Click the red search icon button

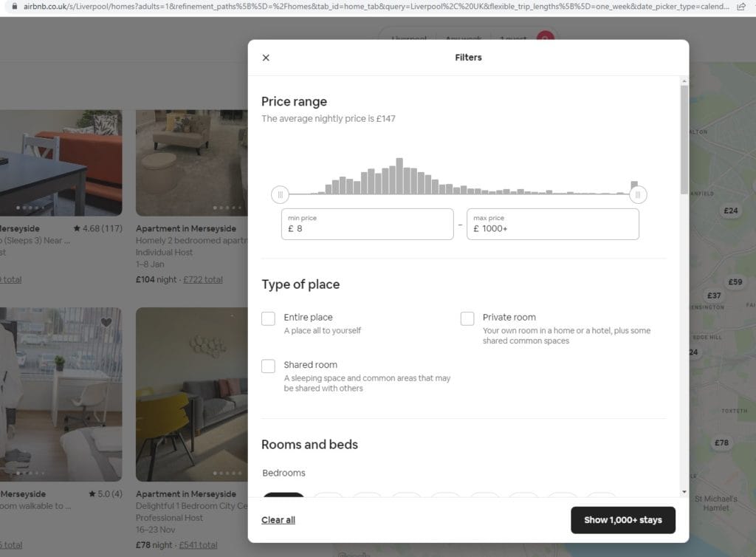(545, 38)
